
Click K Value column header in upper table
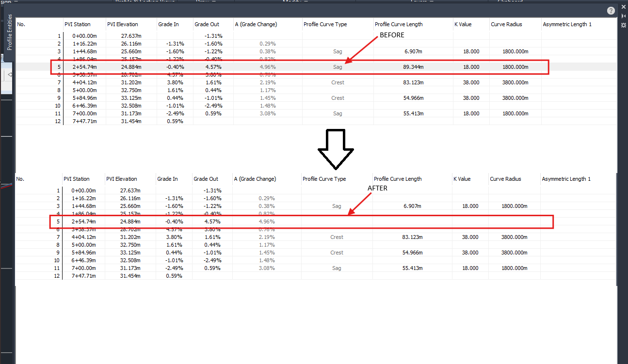pyautogui.click(x=463, y=24)
